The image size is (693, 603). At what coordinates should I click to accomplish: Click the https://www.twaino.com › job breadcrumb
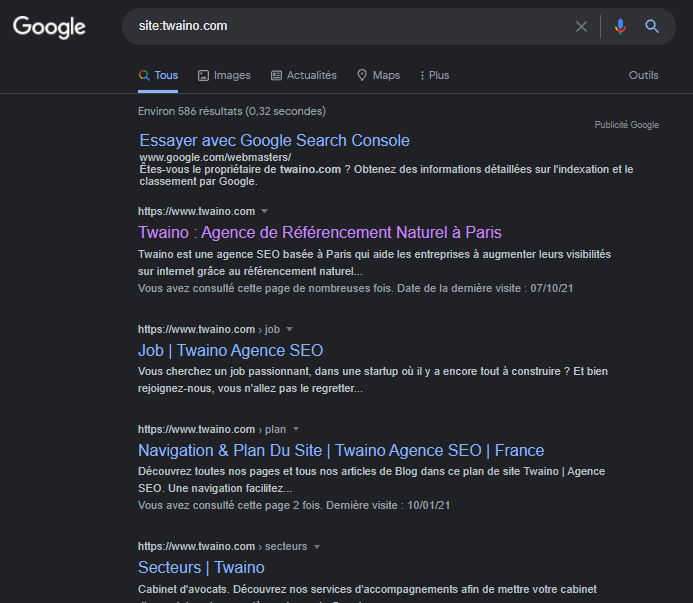[x=209, y=329]
